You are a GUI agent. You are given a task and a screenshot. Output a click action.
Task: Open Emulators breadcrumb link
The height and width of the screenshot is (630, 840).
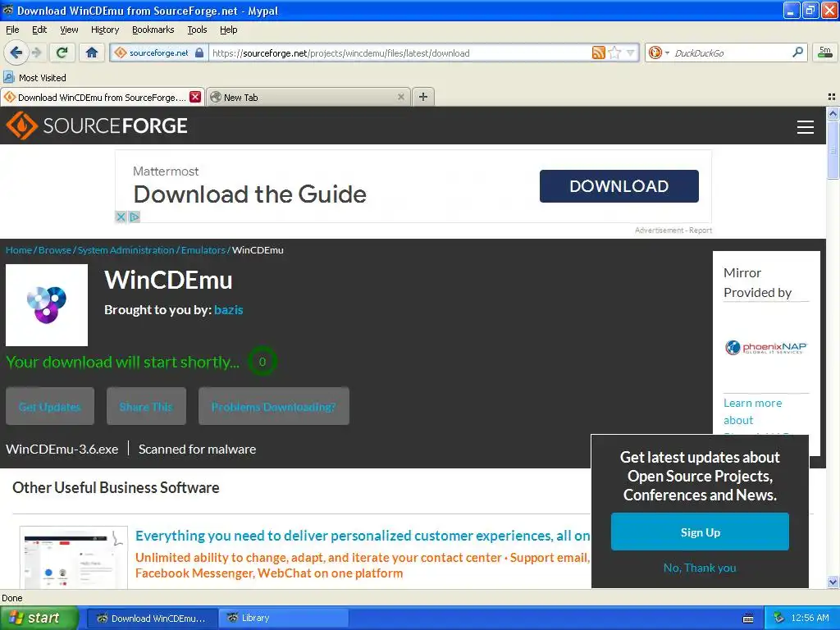203,250
